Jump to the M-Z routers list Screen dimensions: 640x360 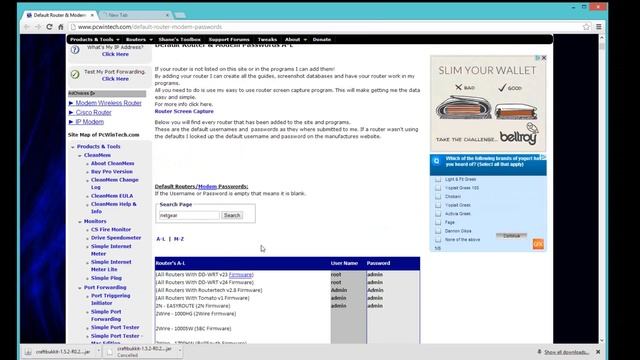tap(179, 239)
